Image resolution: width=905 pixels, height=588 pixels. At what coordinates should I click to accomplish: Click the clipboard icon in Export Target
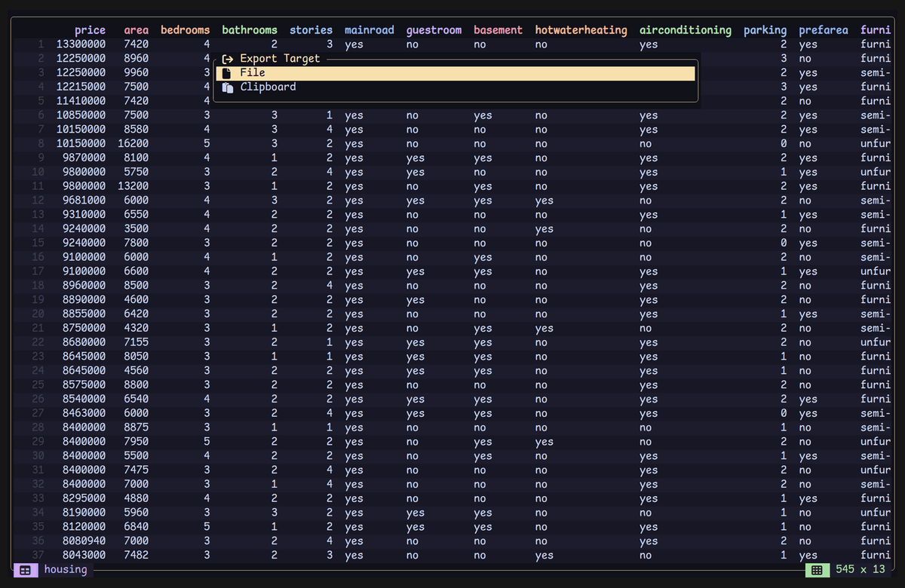pos(227,87)
